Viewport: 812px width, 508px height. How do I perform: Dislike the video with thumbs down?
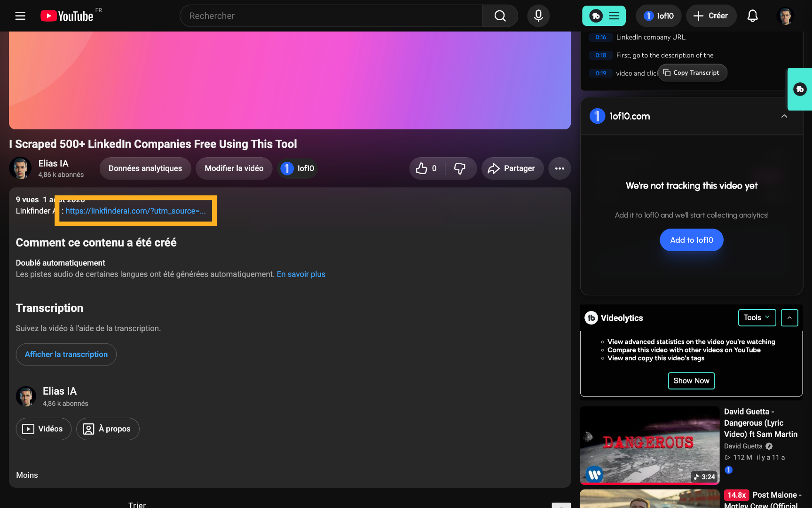coord(460,168)
